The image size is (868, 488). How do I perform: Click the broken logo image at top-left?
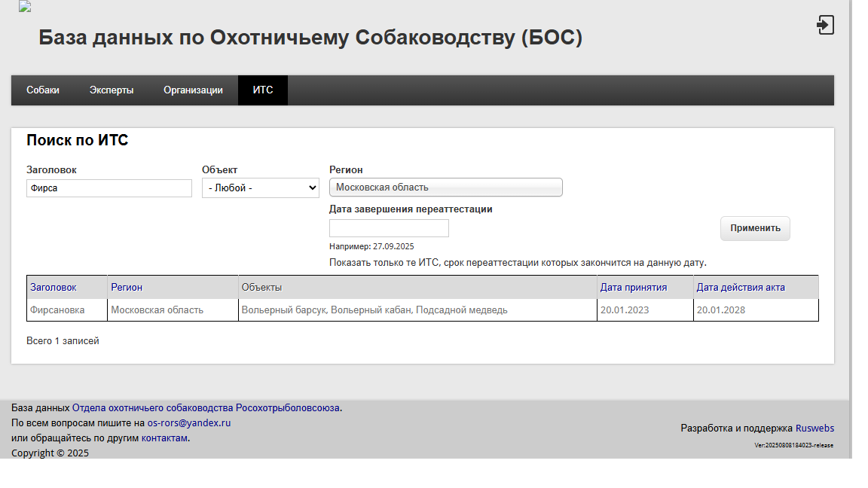[25, 7]
